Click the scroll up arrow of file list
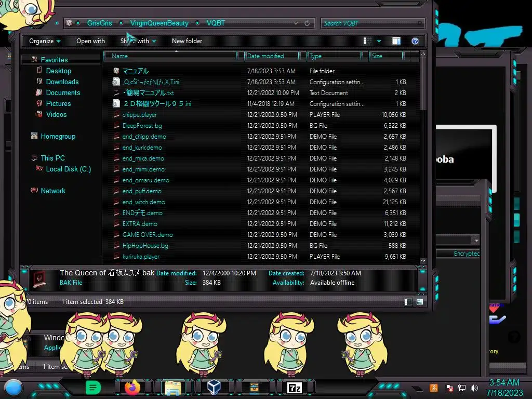 423,54
